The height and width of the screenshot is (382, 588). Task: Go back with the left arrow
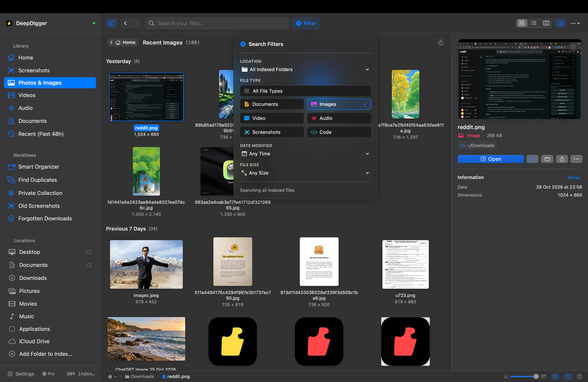(126, 23)
